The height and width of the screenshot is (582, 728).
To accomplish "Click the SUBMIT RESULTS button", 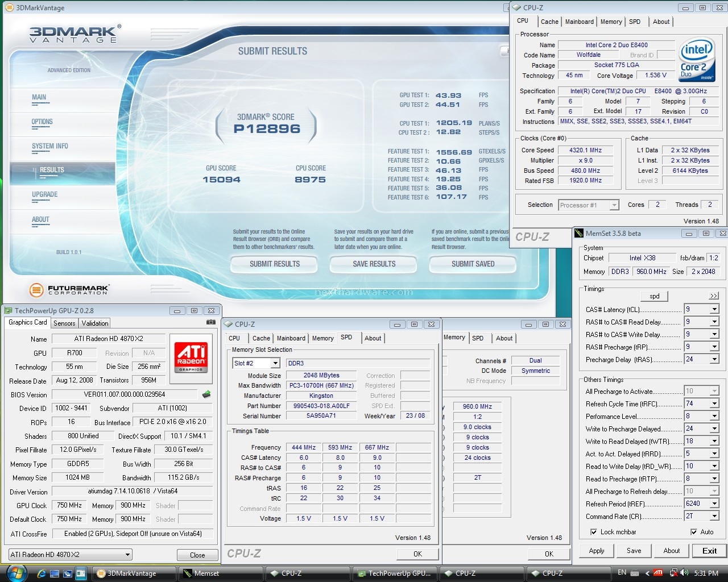I will [x=275, y=264].
